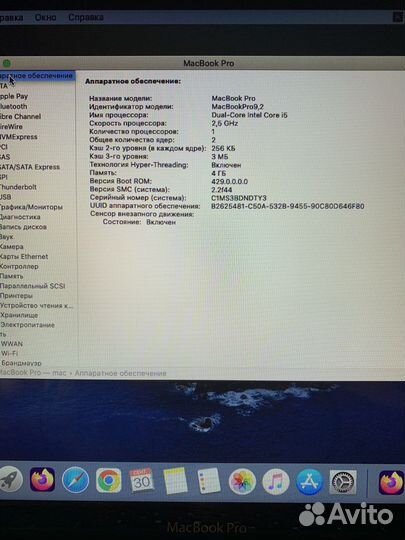Image resolution: width=405 pixels, height=540 pixels.
Task: Select Графика/Мониторы in the sidebar
Action: point(31,207)
